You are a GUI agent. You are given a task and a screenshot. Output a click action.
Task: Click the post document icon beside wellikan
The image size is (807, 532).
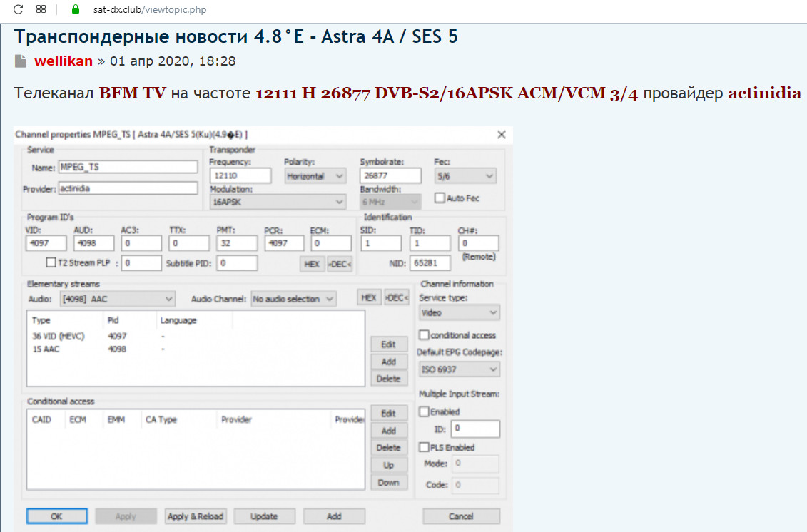pos(21,61)
